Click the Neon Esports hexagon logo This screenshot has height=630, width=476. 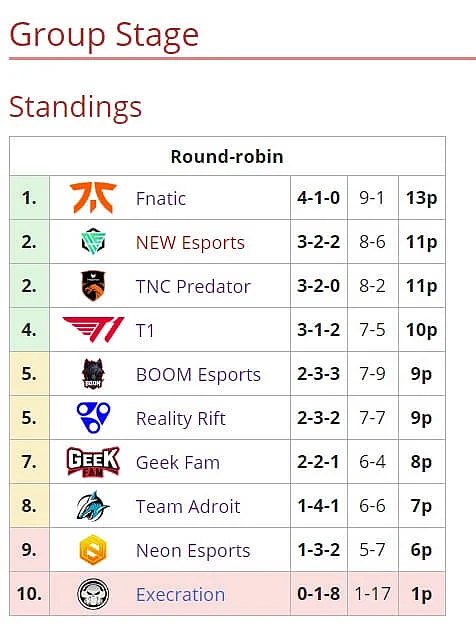click(x=93, y=550)
